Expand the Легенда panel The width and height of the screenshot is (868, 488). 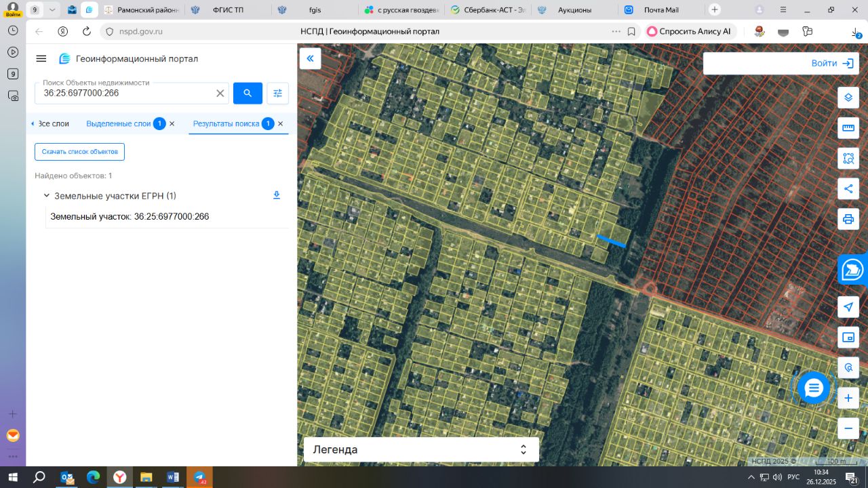pos(421,449)
